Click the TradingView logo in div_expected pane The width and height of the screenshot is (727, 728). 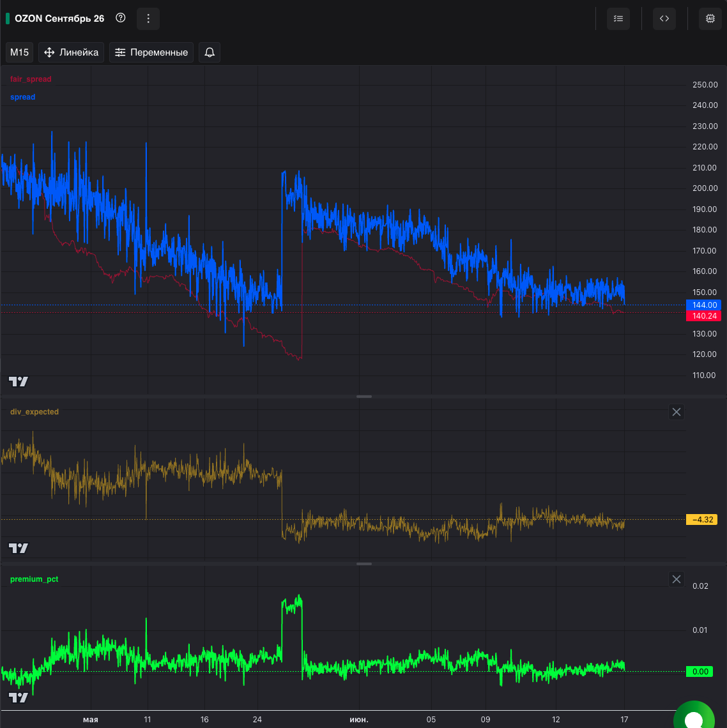19,549
